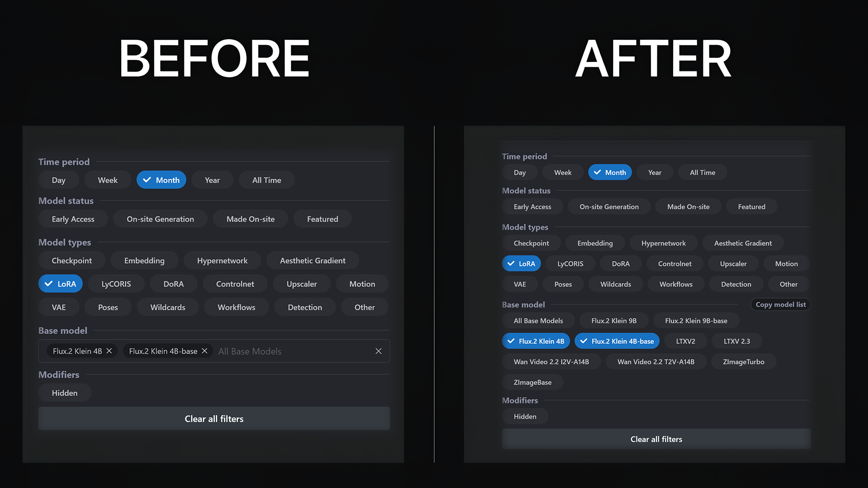Remove the Flux.2 Klein 4B tag in Before panel

coord(109,351)
